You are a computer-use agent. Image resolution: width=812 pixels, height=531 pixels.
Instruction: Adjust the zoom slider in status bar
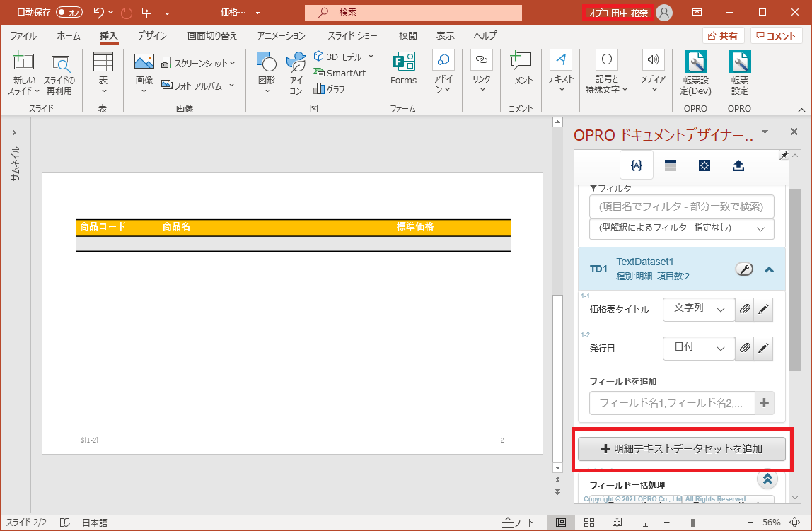[x=692, y=523]
